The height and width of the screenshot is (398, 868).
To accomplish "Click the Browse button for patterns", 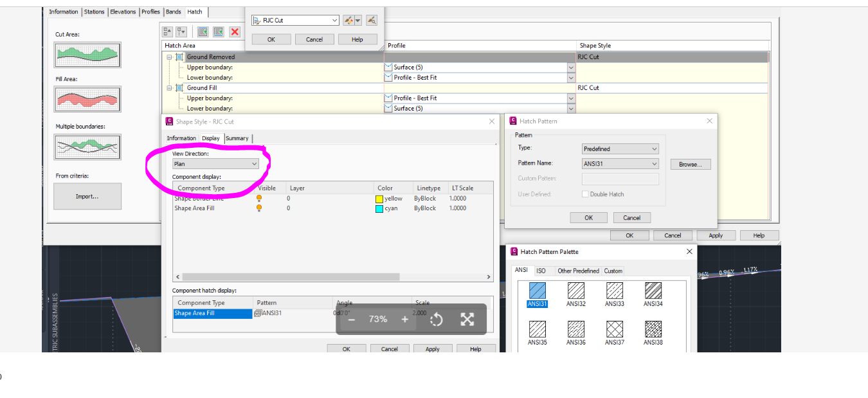I will [x=691, y=164].
